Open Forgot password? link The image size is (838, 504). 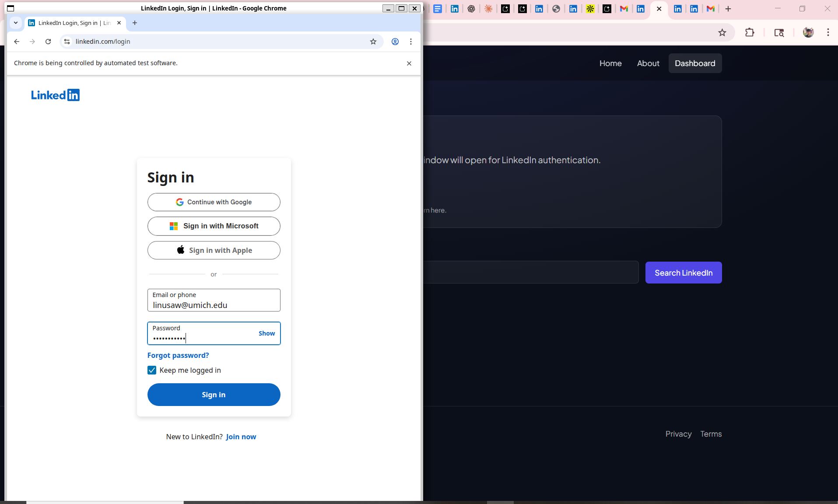point(178,355)
